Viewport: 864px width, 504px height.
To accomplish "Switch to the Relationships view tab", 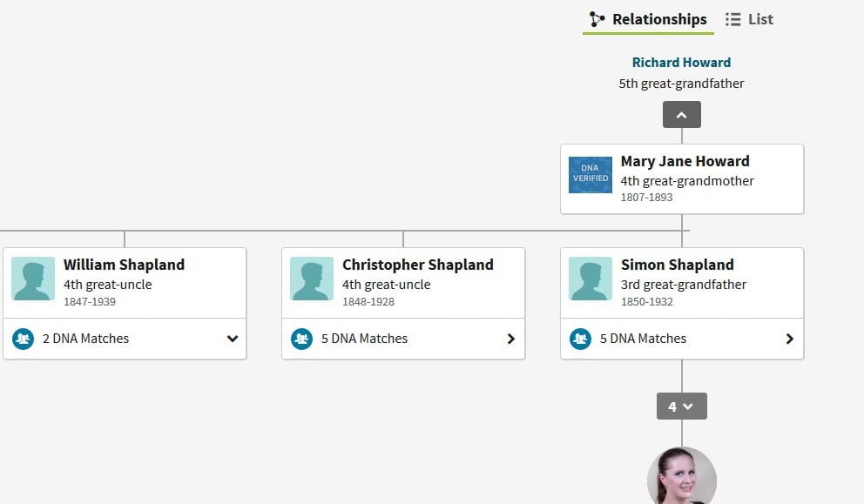I will tap(648, 20).
